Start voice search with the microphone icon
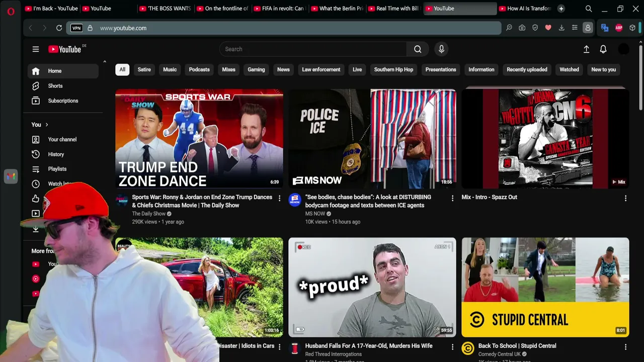644x362 pixels. (441, 49)
